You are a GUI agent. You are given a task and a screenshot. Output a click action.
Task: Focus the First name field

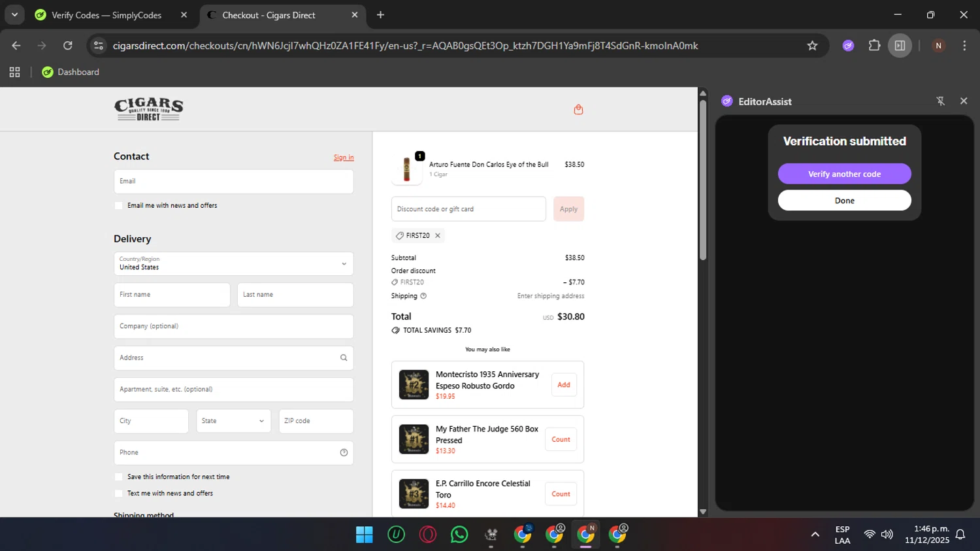pos(172,295)
